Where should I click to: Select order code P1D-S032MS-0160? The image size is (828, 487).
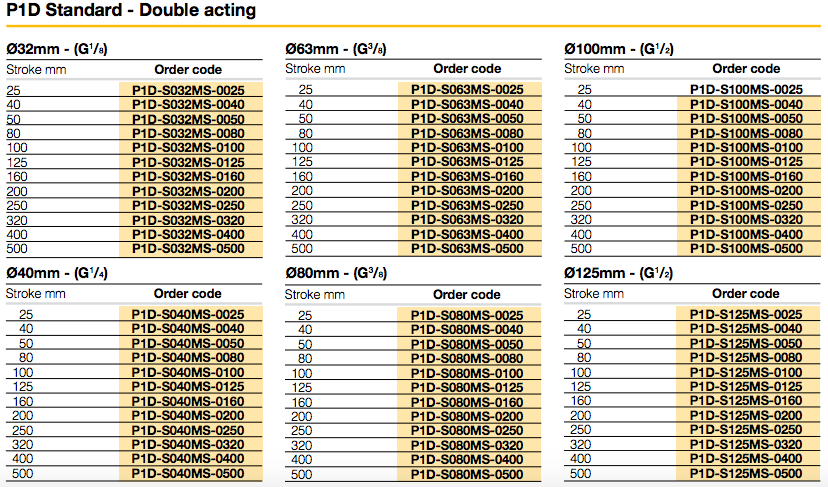(x=188, y=176)
